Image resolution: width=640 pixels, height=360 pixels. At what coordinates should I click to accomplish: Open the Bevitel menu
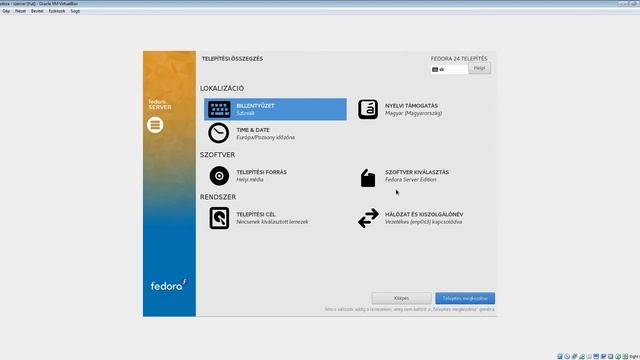point(37,11)
